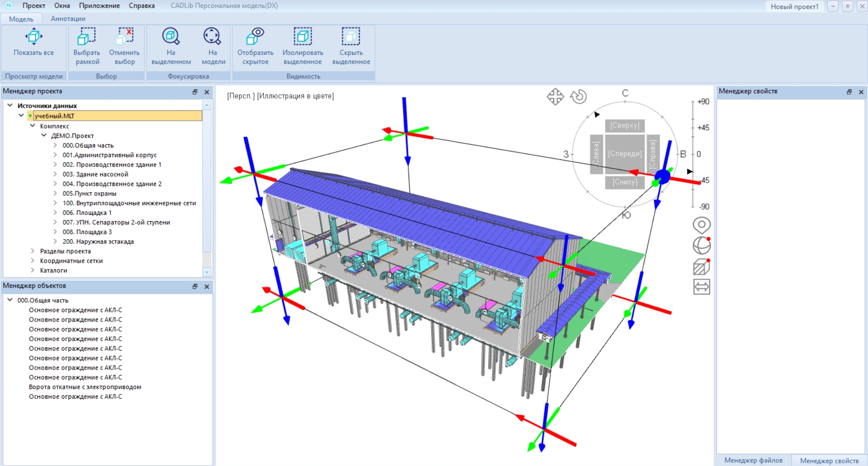Open the Приложение menu
868x466 pixels.
(x=99, y=6)
